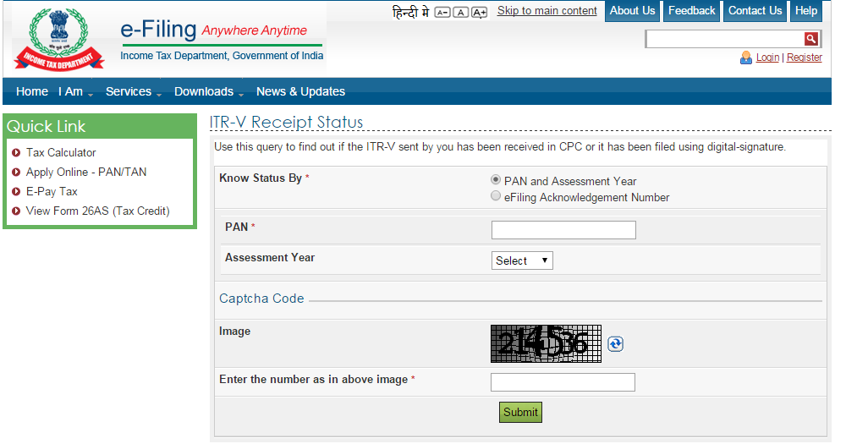Open the Assessment Year Select dropdown
Image resolution: width=868 pixels, height=444 pixels.
pyautogui.click(x=522, y=260)
